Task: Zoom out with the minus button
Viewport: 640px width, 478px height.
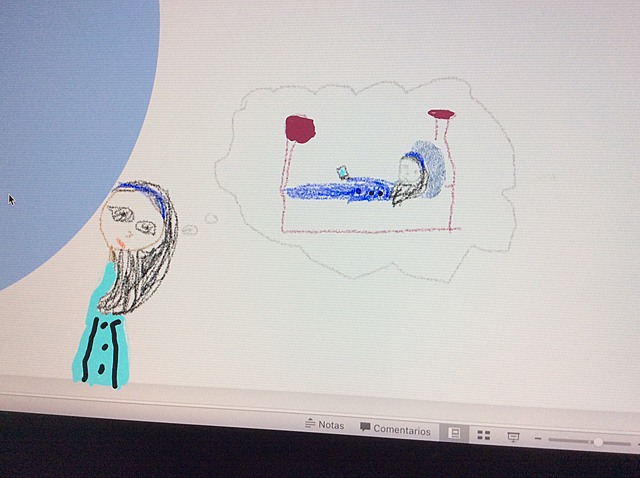Action: (x=538, y=439)
